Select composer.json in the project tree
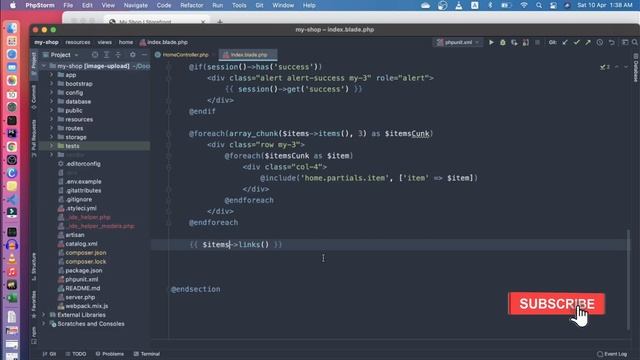The height and width of the screenshot is (360, 640). point(86,253)
